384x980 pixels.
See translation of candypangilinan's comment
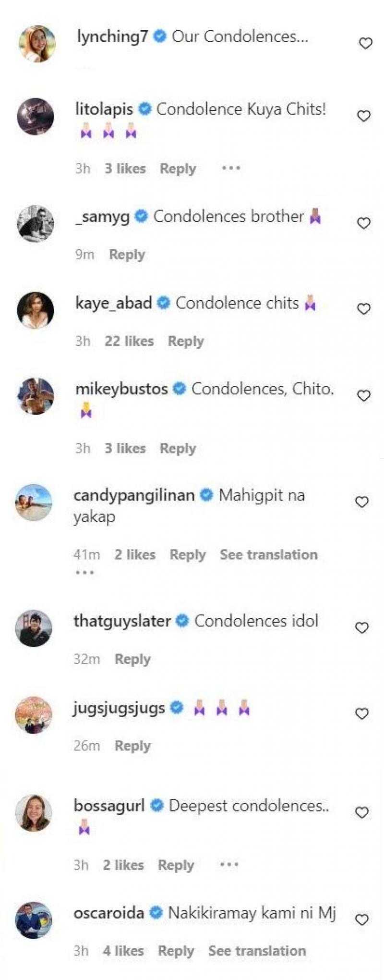pyautogui.click(x=267, y=554)
